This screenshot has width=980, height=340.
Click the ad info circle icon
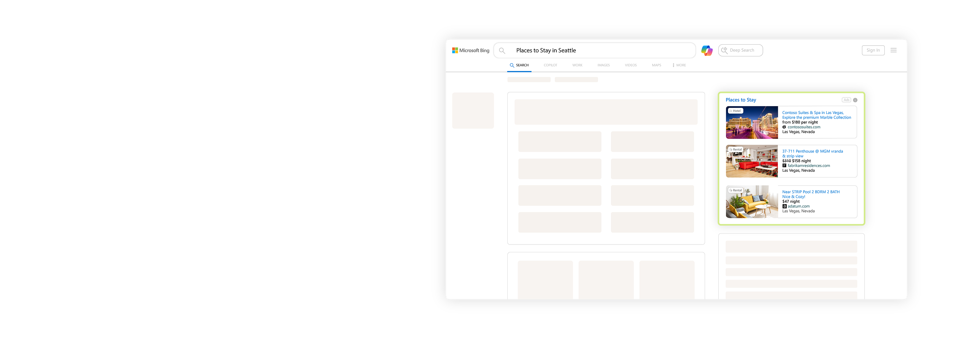[855, 100]
